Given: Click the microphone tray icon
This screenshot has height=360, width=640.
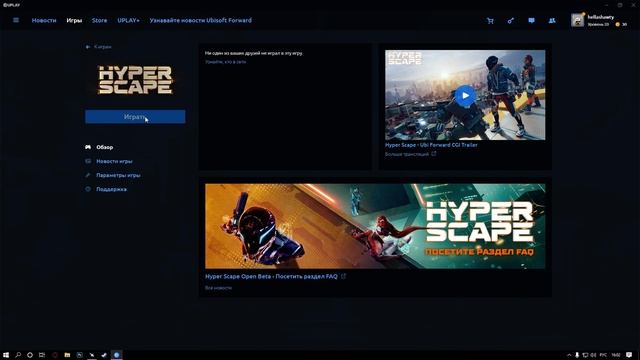Looking at the screenshot, I should [x=577, y=355].
